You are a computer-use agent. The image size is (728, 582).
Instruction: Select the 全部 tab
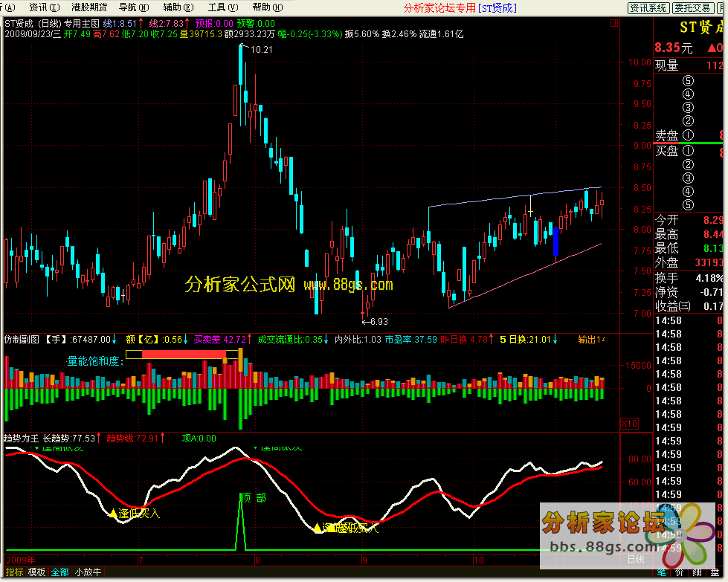coord(60,572)
